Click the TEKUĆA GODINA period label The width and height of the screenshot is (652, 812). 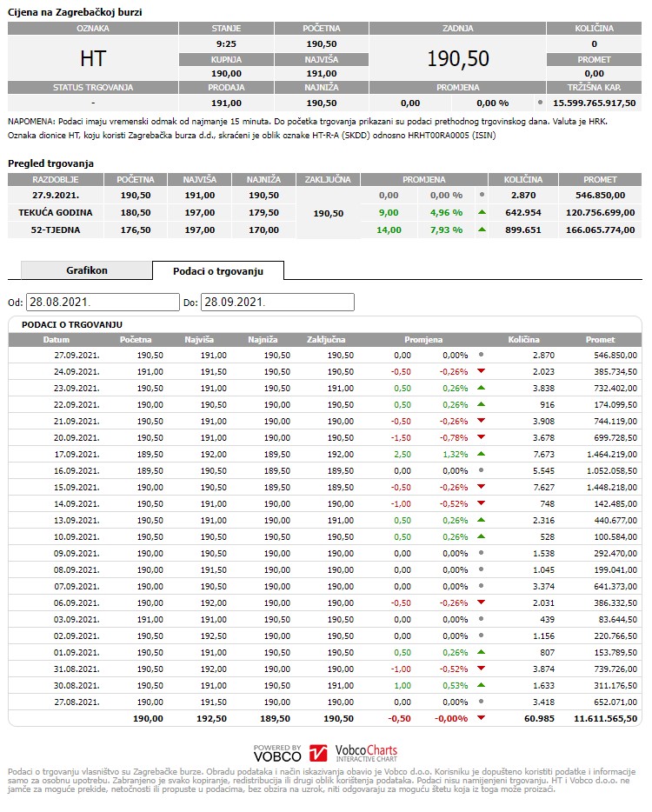[56, 213]
